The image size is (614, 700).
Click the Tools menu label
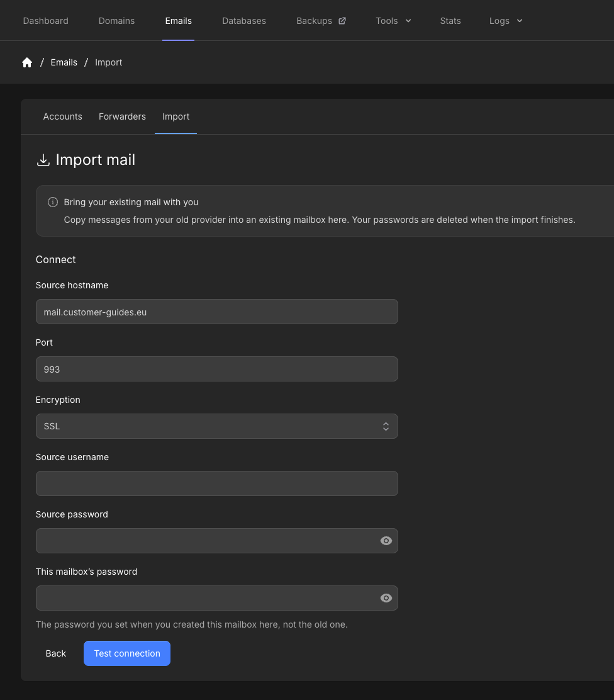[x=386, y=21]
